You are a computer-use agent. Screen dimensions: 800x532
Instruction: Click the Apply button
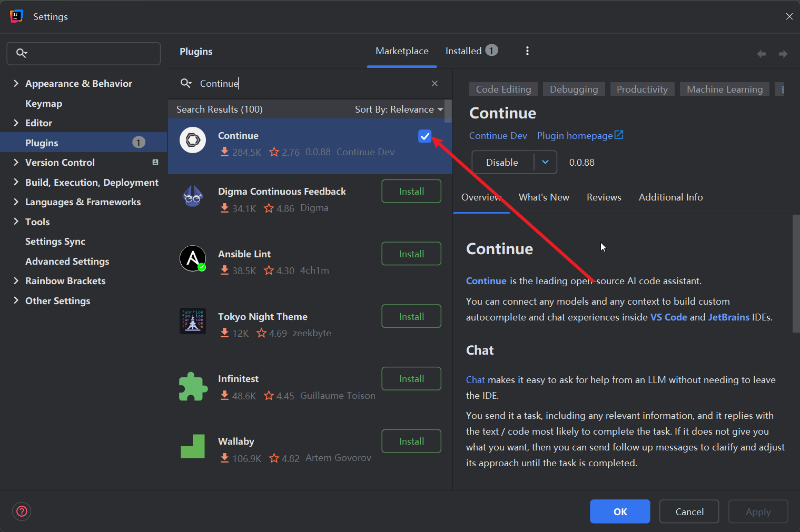(x=758, y=511)
